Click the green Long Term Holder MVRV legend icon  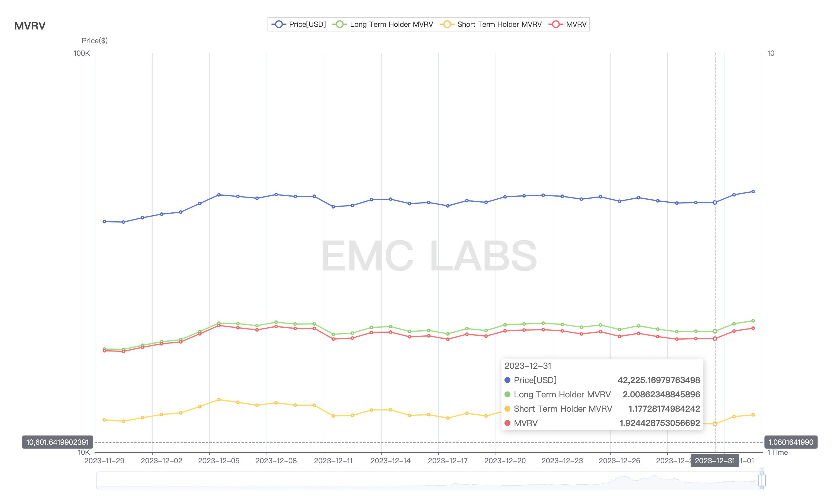click(339, 24)
